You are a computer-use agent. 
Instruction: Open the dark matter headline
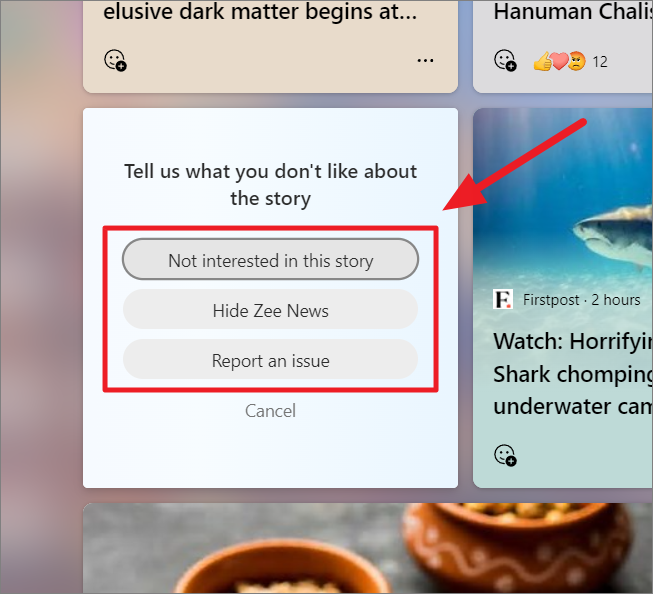point(260,12)
